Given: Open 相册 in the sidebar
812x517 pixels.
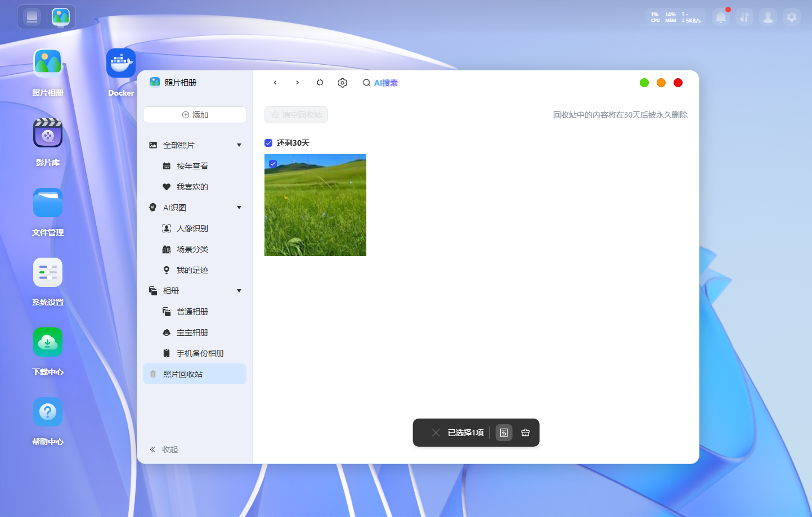Looking at the screenshot, I should click(x=171, y=291).
